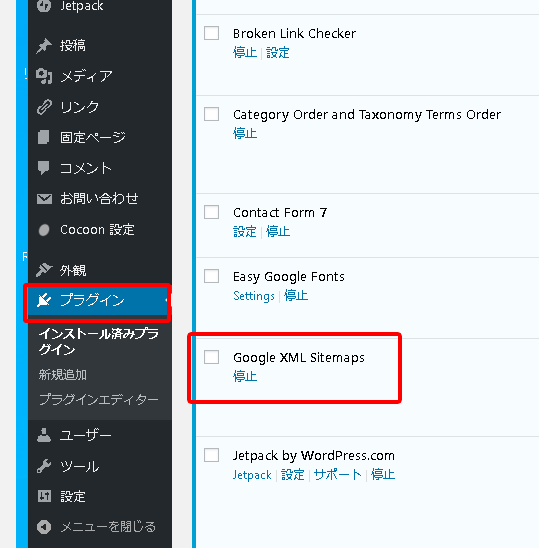Open プラグインエディター in the submenu
The image size is (539, 548).
(99, 399)
